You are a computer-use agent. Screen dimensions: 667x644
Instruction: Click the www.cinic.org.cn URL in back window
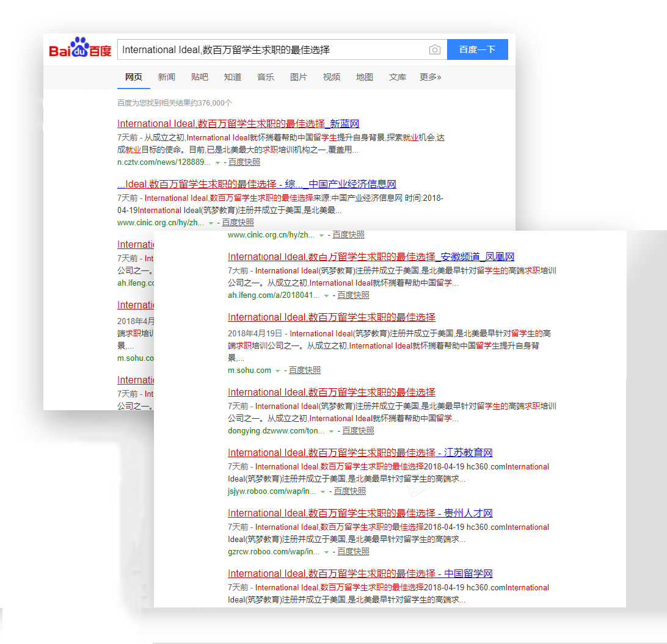161,222
